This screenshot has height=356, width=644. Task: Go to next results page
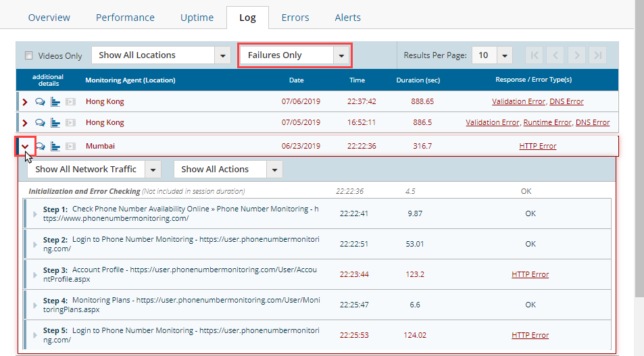576,55
